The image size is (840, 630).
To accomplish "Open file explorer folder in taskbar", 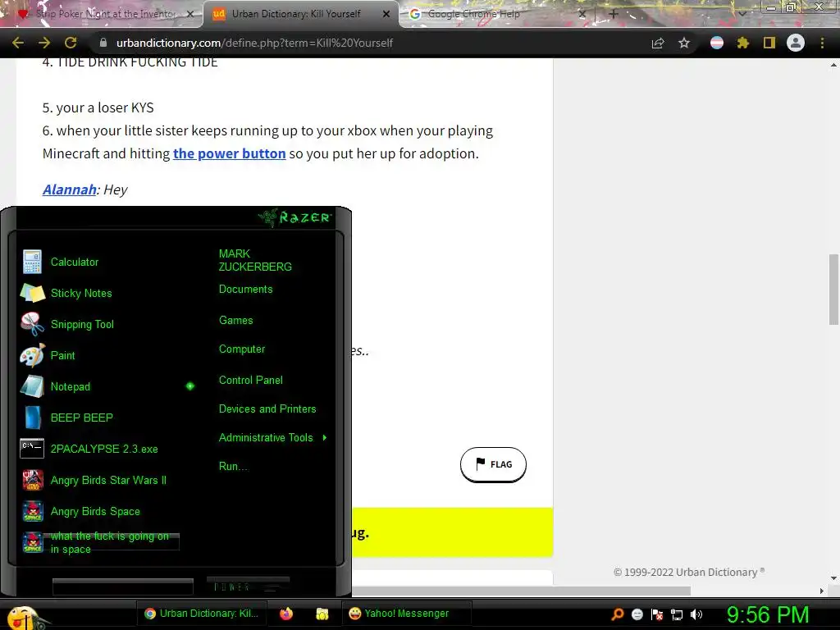I will pyautogui.click(x=322, y=614).
